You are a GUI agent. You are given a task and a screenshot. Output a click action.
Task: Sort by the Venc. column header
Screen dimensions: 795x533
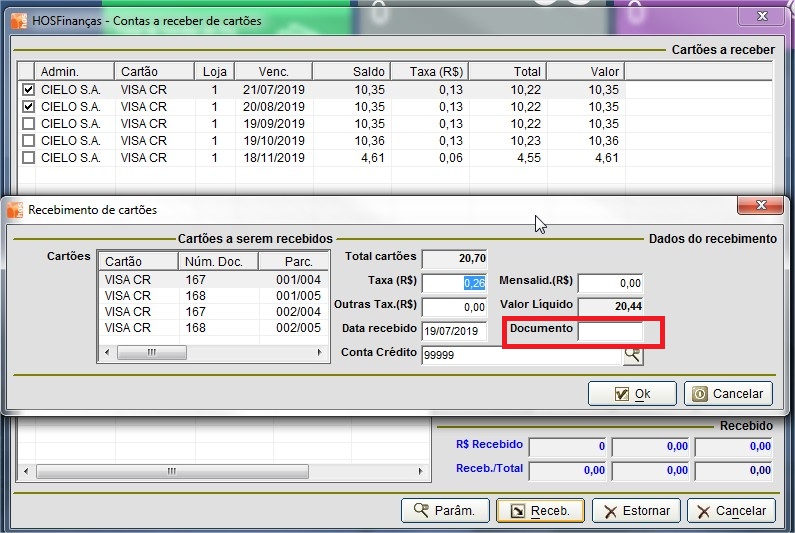pos(273,72)
